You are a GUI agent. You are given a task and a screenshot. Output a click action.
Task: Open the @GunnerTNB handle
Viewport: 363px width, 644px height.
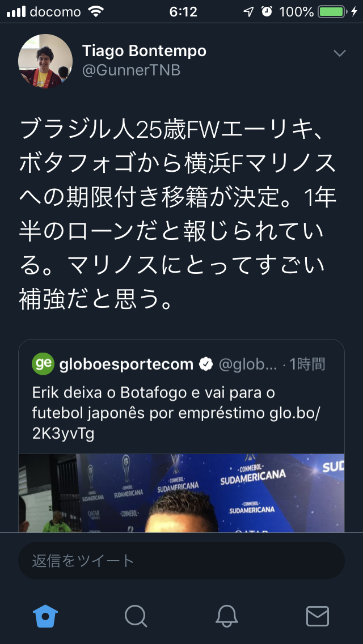click(131, 70)
